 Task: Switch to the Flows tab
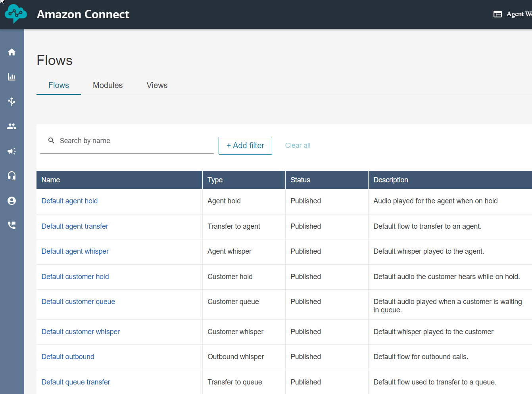coord(59,85)
